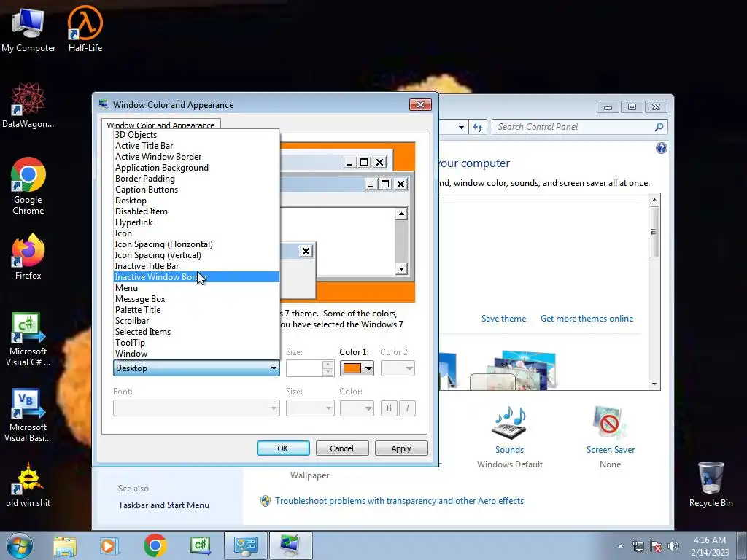The image size is (747, 560).
Task: Open Action Center flag tray icon
Action: [656, 546]
